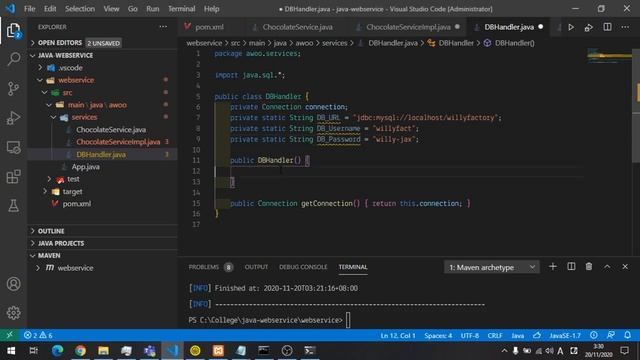Click Explorer more actions ellipsis
Screen dimensions: 640x360
click(x=163, y=27)
